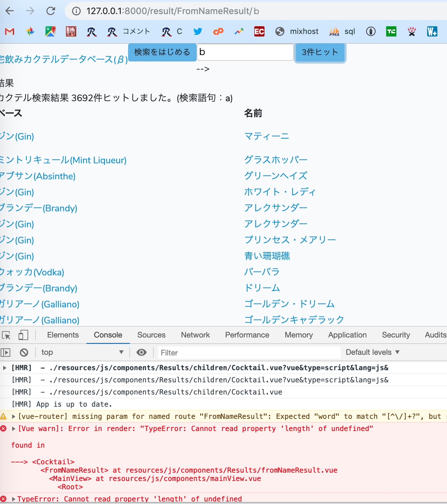The height and width of the screenshot is (504, 447).
Task: Open the Gmail bookmark icon
Action: [x=10, y=31]
